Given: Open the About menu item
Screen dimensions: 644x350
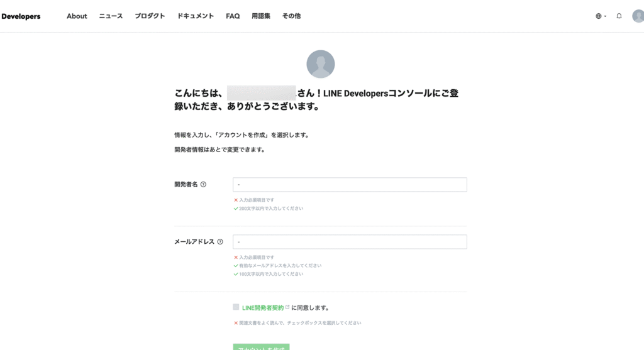Looking at the screenshot, I should (x=77, y=16).
